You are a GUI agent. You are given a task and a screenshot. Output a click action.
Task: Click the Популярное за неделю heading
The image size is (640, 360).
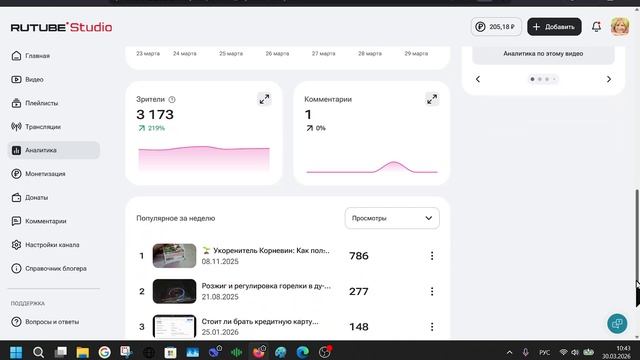tap(176, 218)
